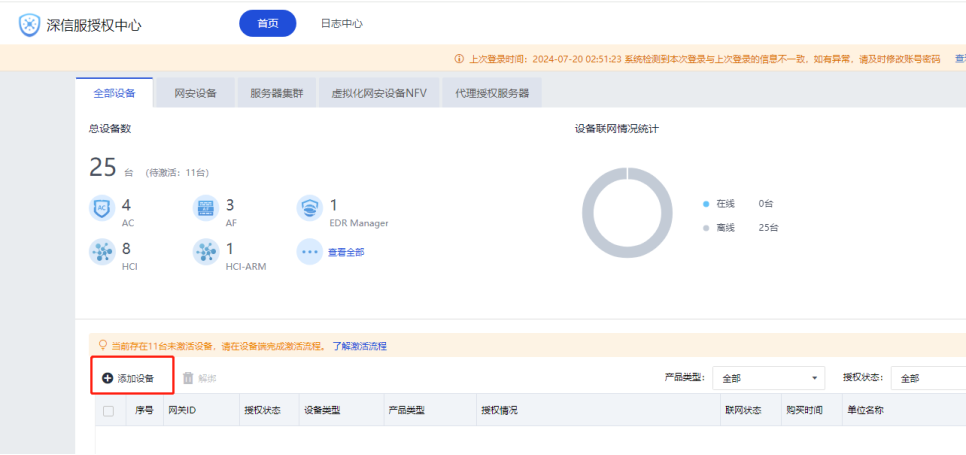
Task: Click the HCI-ARM cluster icon
Action: click(205, 252)
